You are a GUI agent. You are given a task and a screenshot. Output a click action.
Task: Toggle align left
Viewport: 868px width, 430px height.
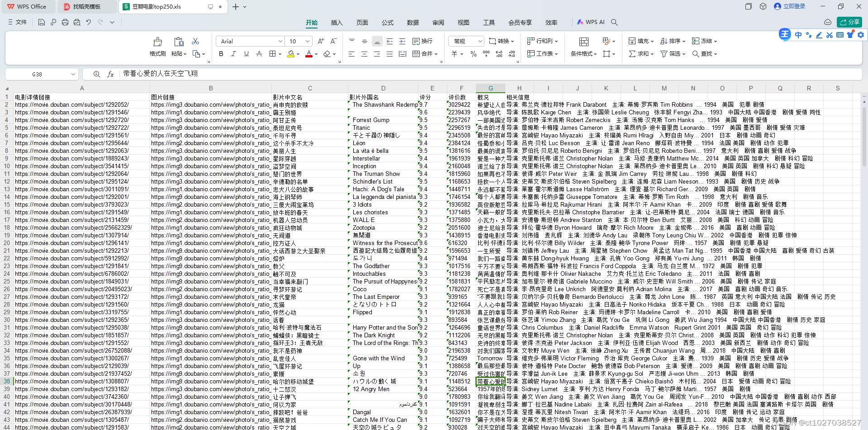pyautogui.click(x=351, y=54)
